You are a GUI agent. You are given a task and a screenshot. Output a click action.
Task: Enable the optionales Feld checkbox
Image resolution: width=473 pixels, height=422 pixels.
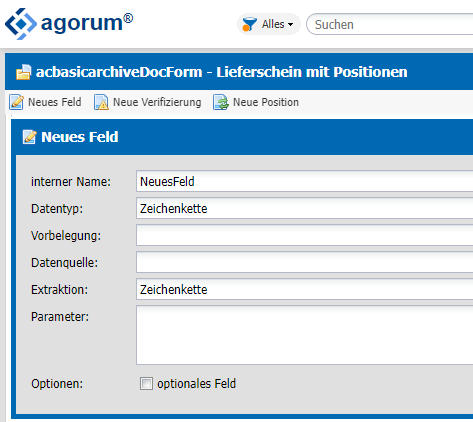[146, 383]
